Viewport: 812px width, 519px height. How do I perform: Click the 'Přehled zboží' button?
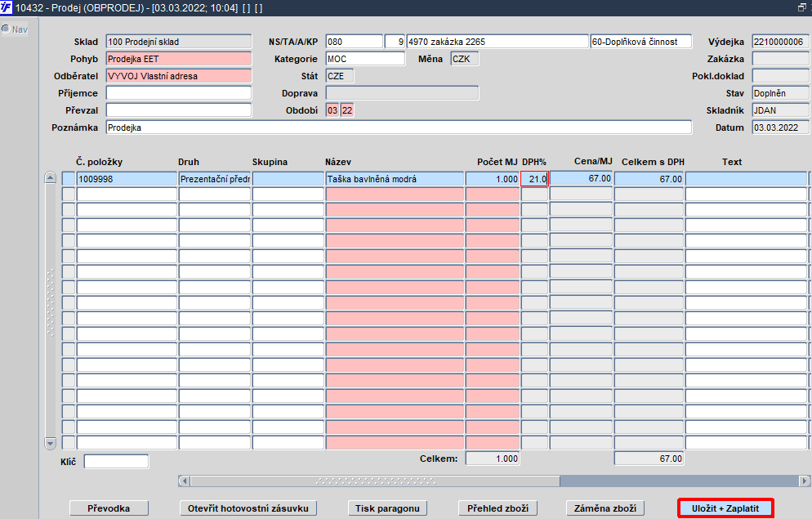click(x=497, y=508)
